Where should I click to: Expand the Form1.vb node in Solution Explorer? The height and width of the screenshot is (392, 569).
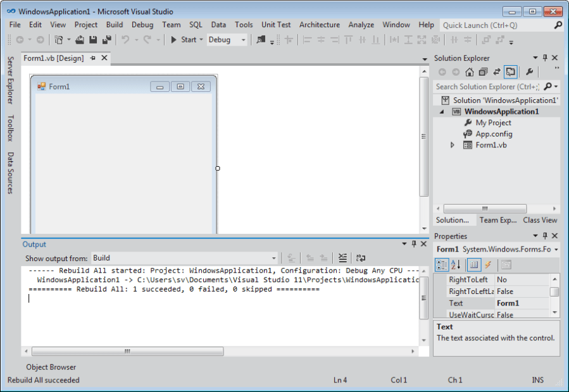click(x=453, y=145)
